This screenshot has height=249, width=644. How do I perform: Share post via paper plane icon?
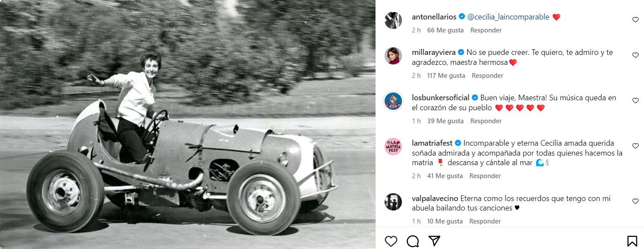point(434,241)
